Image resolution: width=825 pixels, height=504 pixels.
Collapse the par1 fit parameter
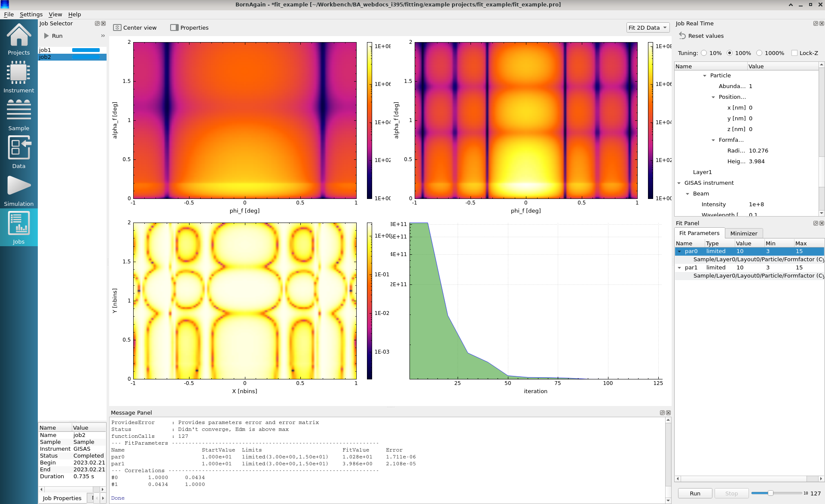coord(679,268)
